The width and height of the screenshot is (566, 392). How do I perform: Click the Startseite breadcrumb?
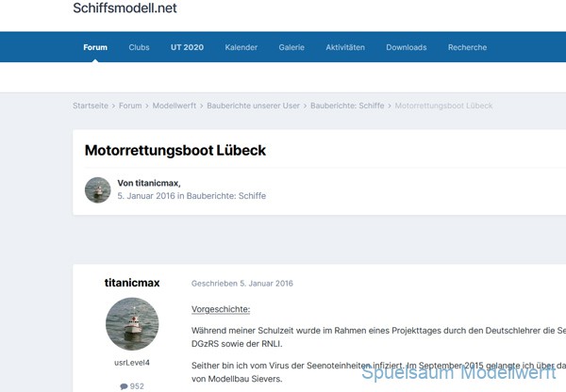point(91,106)
